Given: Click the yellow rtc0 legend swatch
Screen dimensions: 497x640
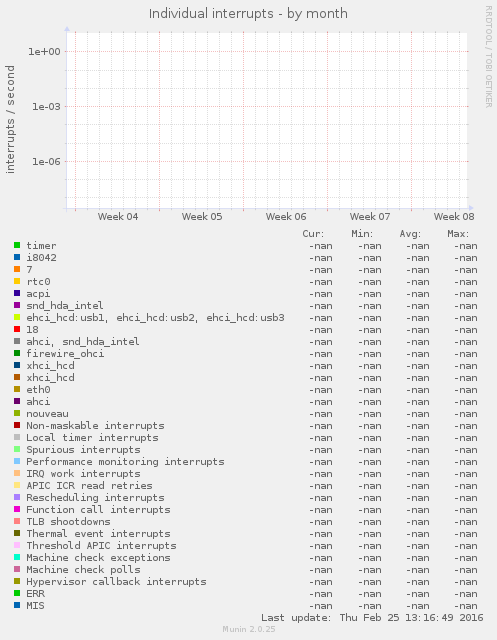Looking at the screenshot, I should [x=17, y=281].
